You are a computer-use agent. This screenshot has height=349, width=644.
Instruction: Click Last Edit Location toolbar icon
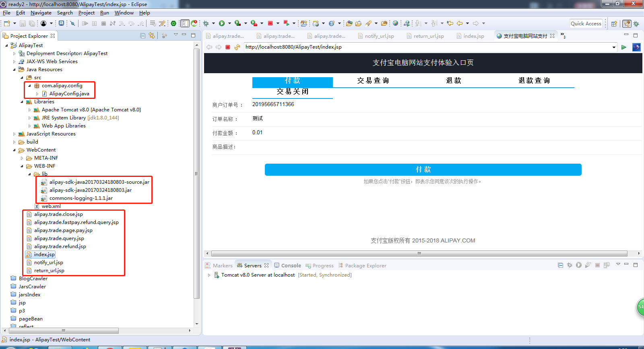tap(450, 23)
